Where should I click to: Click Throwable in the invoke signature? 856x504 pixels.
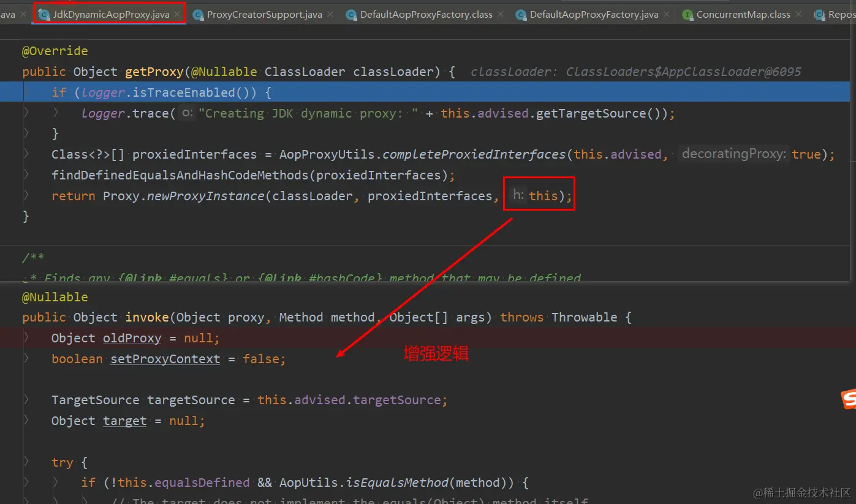tap(585, 317)
